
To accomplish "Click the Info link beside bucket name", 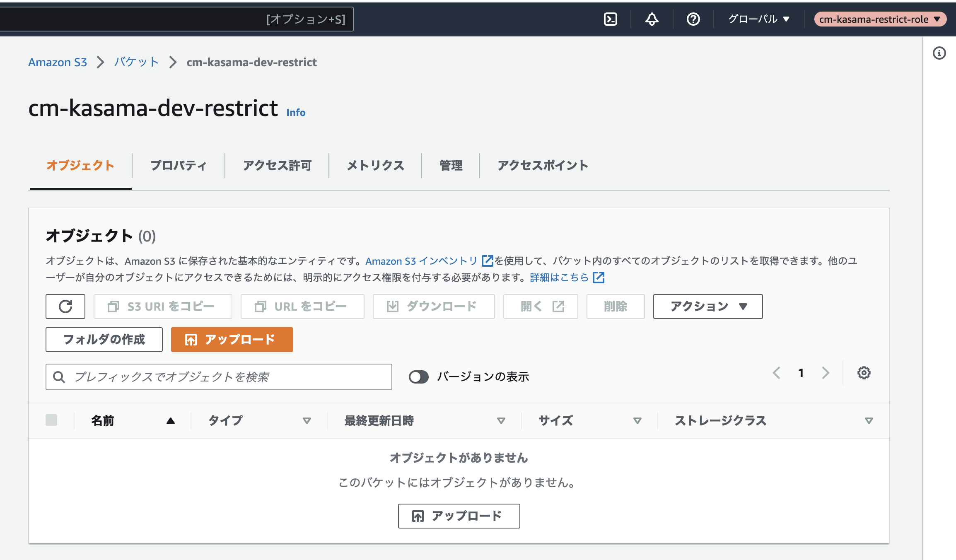I will 296,112.
